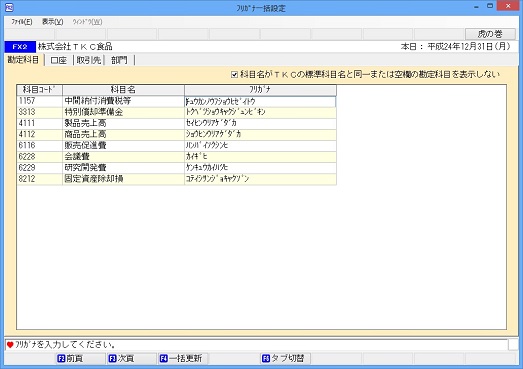Edit furigana field for 特別償却準備金
Screen dimensions: 523x369
pyautogui.click(x=260, y=112)
